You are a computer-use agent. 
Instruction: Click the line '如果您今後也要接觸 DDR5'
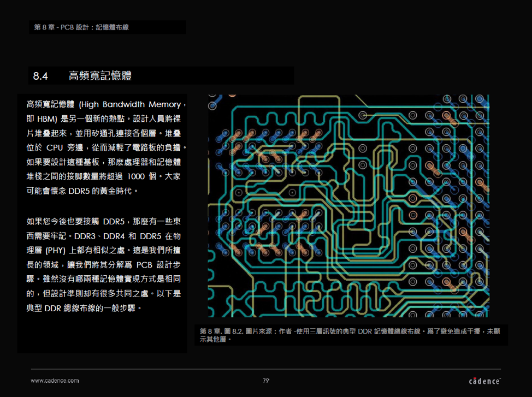(103, 222)
